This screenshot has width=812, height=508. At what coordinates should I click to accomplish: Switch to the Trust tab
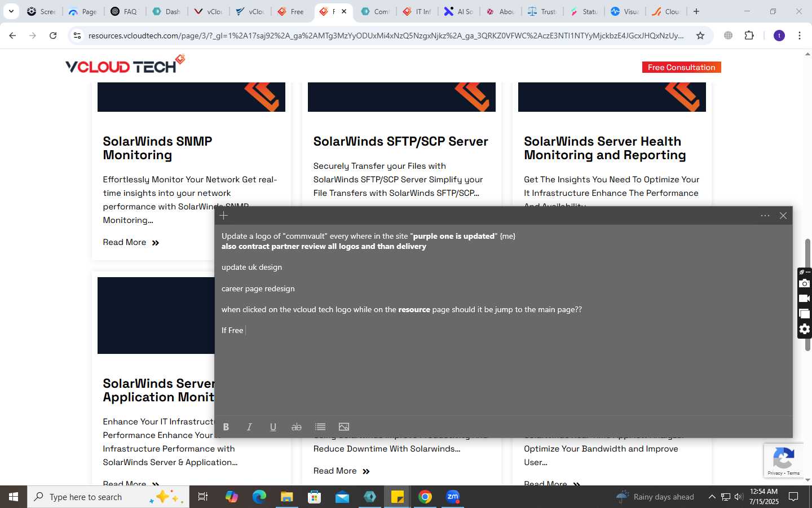542,11
